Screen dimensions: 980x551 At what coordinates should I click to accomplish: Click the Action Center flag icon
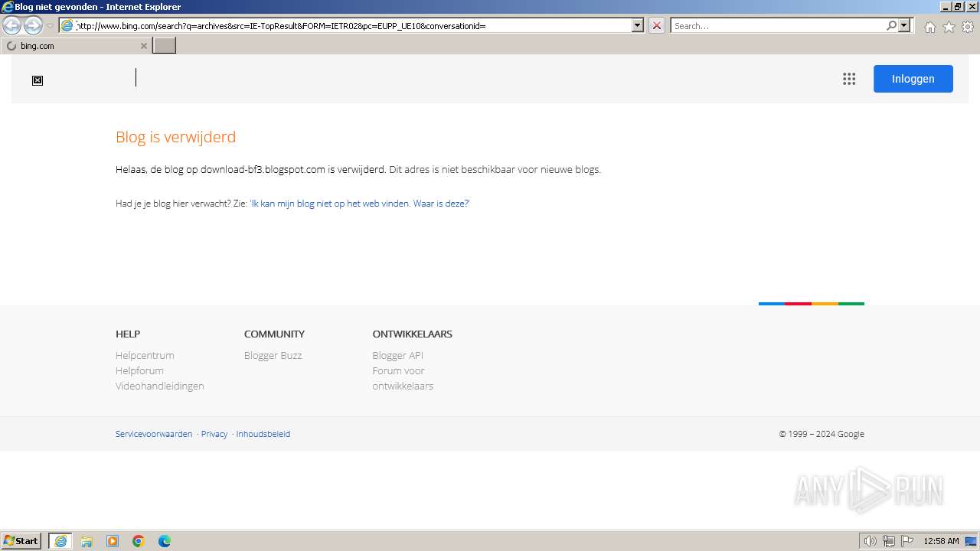pyautogui.click(x=907, y=541)
